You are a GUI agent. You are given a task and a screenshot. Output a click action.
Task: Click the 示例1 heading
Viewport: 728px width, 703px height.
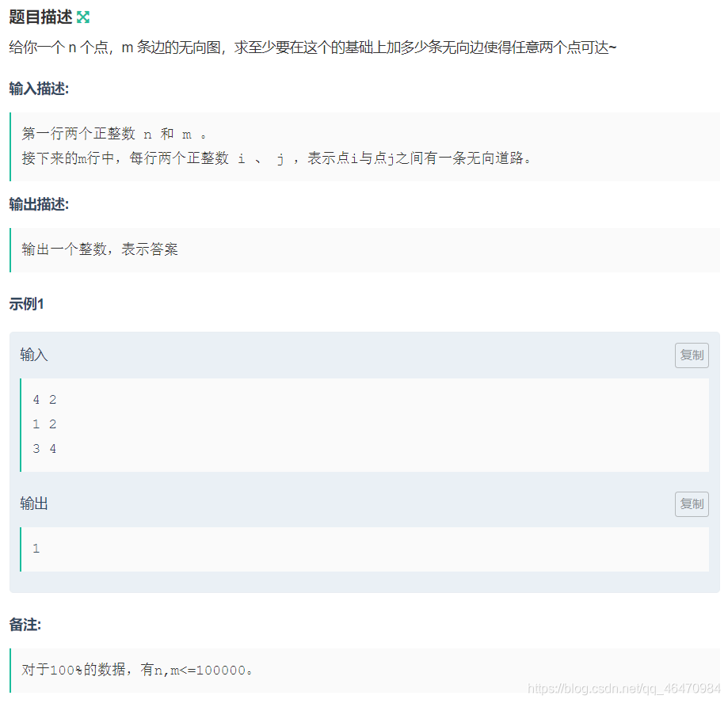coord(26,304)
